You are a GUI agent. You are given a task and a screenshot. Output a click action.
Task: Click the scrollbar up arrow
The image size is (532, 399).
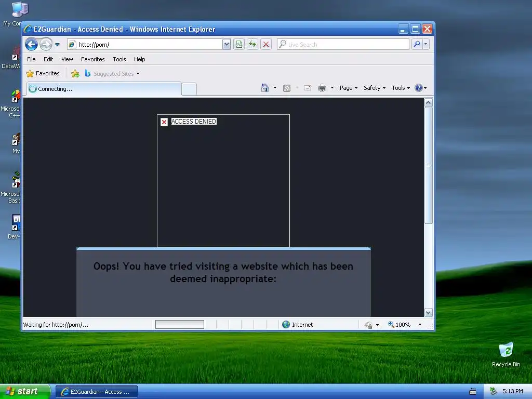point(429,102)
